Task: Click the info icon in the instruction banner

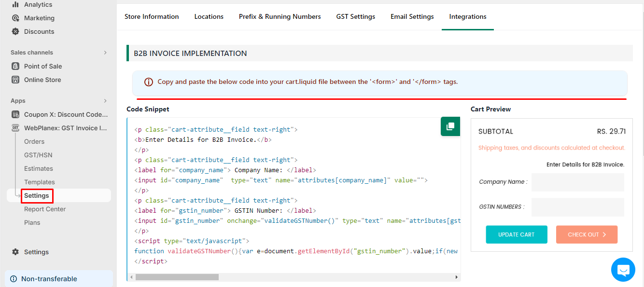Action: click(x=149, y=82)
